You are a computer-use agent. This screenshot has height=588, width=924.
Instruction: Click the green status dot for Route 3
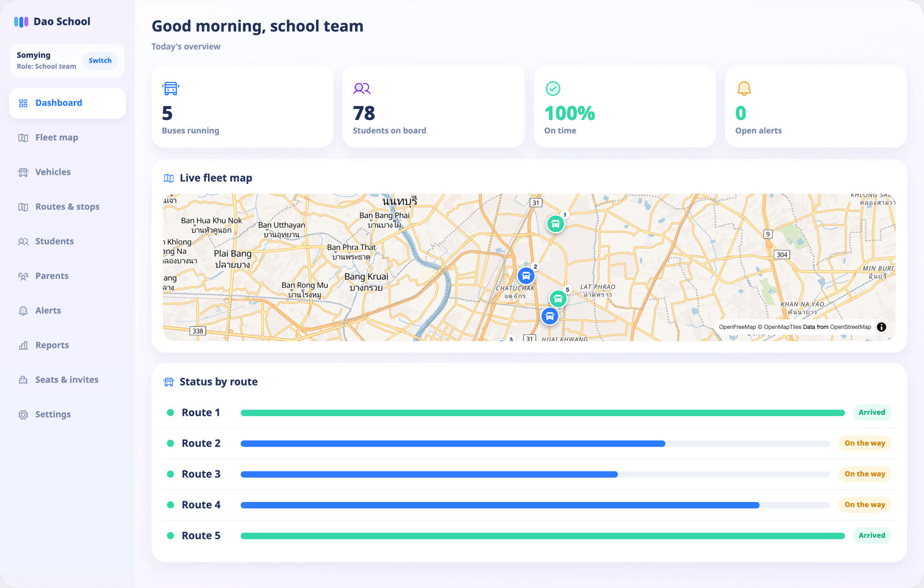tap(170, 474)
